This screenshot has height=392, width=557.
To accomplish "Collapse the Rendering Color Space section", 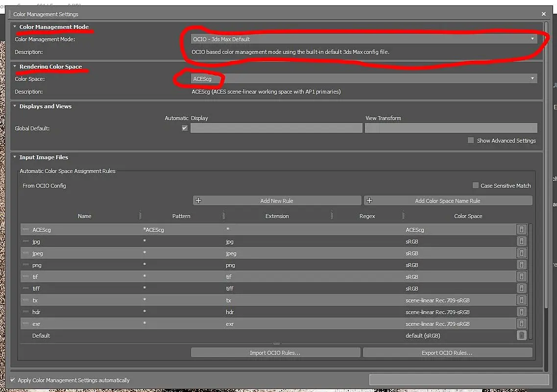I will pyautogui.click(x=15, y=67).
